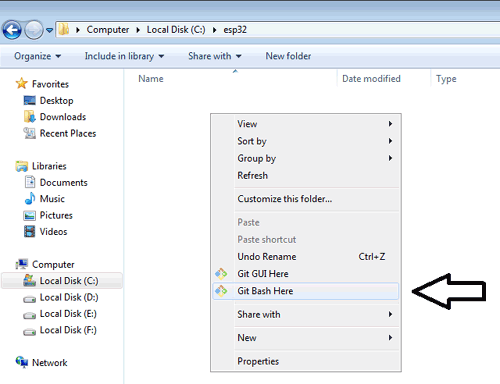Viewport: 500px width, 384px height.
Task: Click the Local Disk (D:) drive icon
Action: pyautogui.click(x=30, y=299)
